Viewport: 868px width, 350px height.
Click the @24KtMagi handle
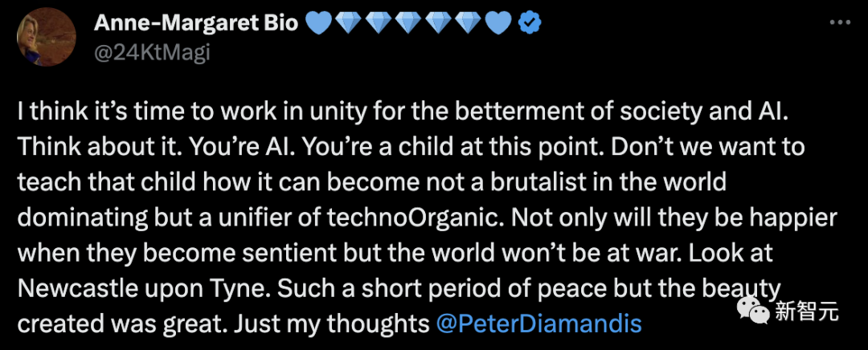pos(151,55)
